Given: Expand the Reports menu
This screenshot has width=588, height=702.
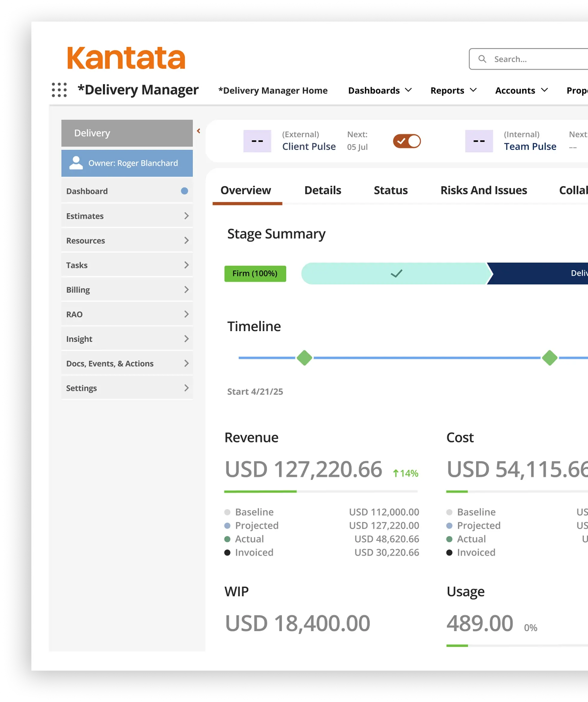Looking at the screenshot, I should (453, 90).
